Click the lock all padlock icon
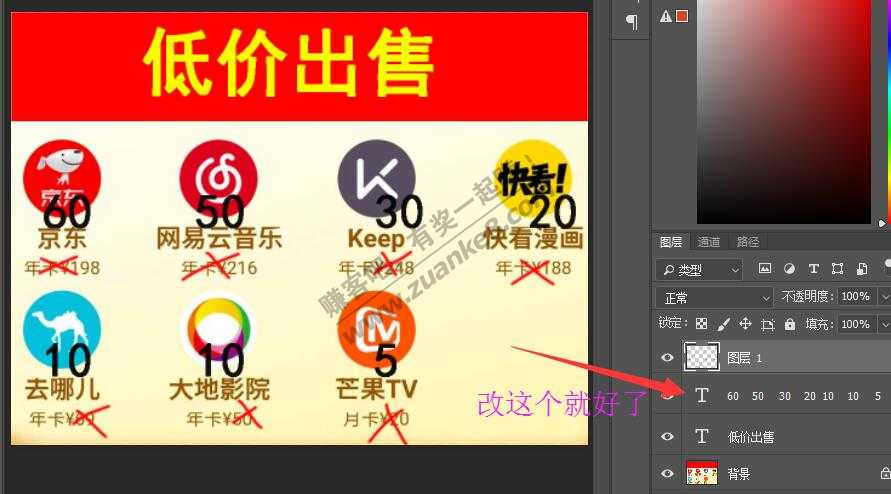Image resolution: width=891 pixels, height=494 pixels. 790,324
